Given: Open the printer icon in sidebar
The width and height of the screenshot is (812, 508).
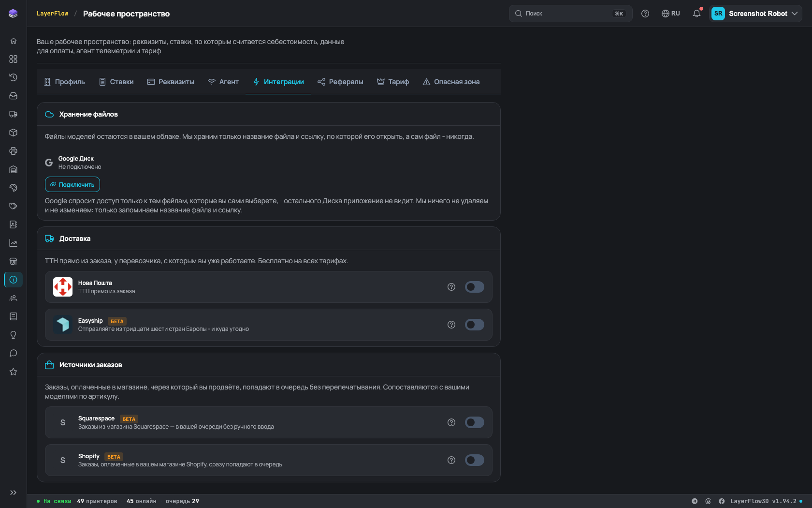Looking at the screenshot, I should [14, 151].
